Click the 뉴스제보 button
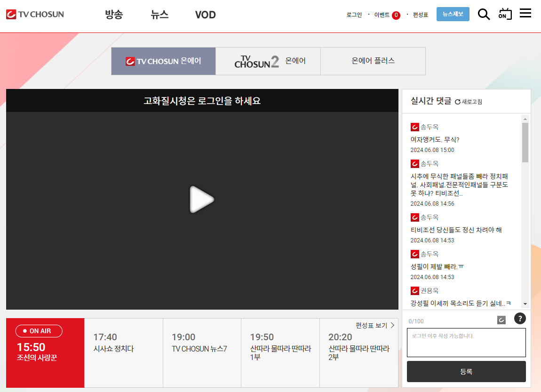 [x=453, y=14]
